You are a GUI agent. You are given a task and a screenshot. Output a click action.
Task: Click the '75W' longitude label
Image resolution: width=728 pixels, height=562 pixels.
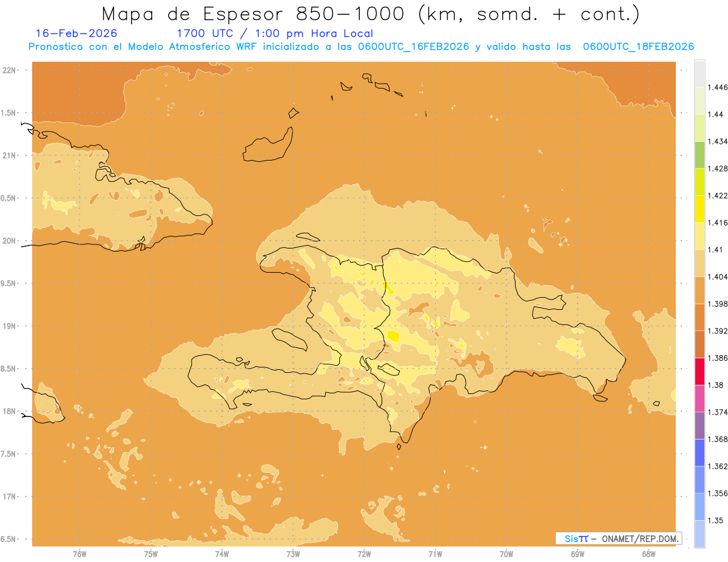click(x=151, y=554)
